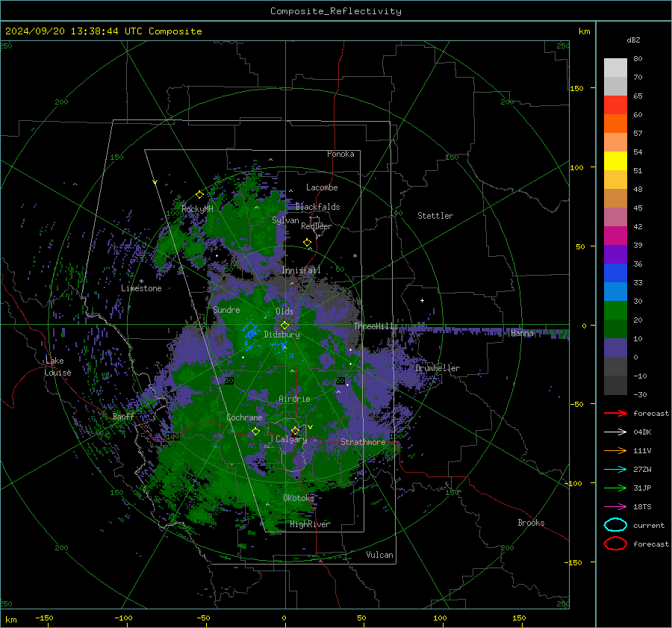Image resolution: width=672 pixels, height=628 pixels.
Task: Click yellow diamond marker below Cochrane
Action: tap(255, 432)
